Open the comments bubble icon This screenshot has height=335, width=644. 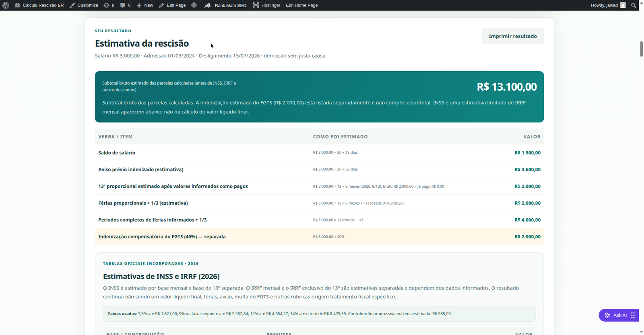[x=125, y=5]
